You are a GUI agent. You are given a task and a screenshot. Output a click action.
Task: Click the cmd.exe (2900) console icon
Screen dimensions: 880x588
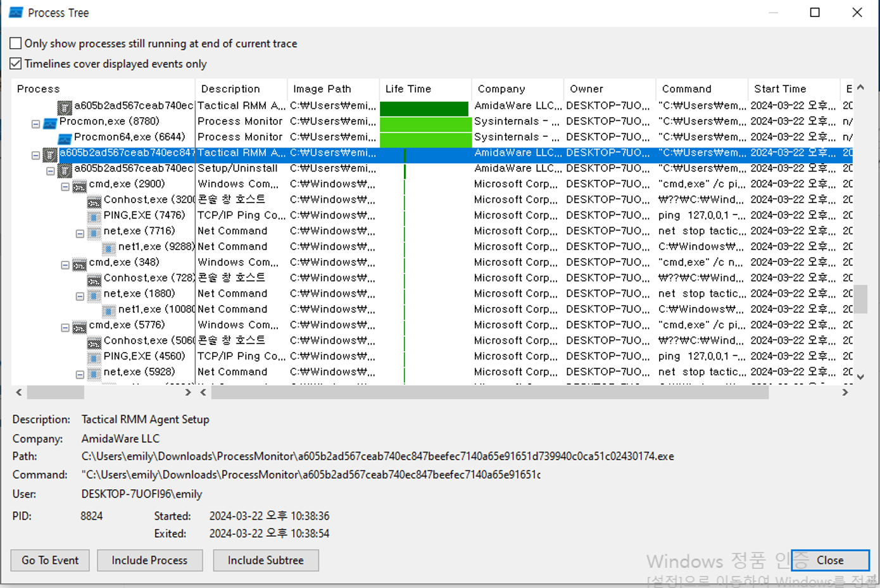[x=79, y=186]
